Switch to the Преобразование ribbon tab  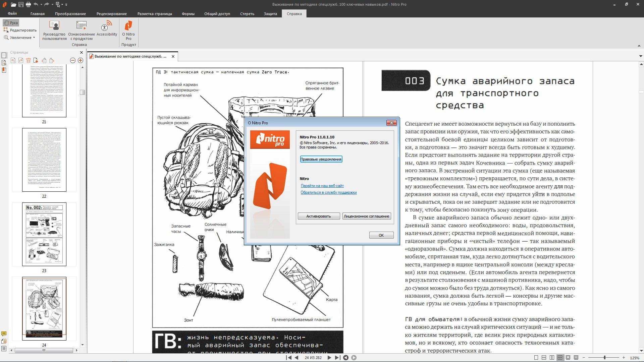(x=70, y=14)
